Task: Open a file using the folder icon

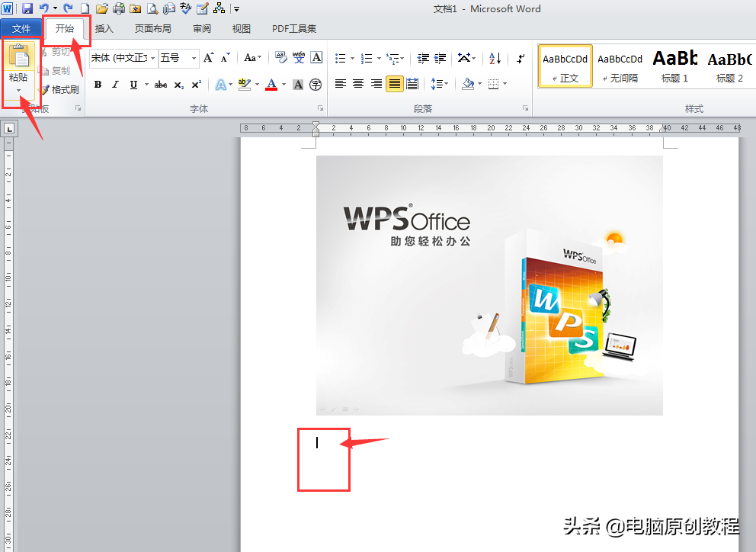Action: [101, 8]
